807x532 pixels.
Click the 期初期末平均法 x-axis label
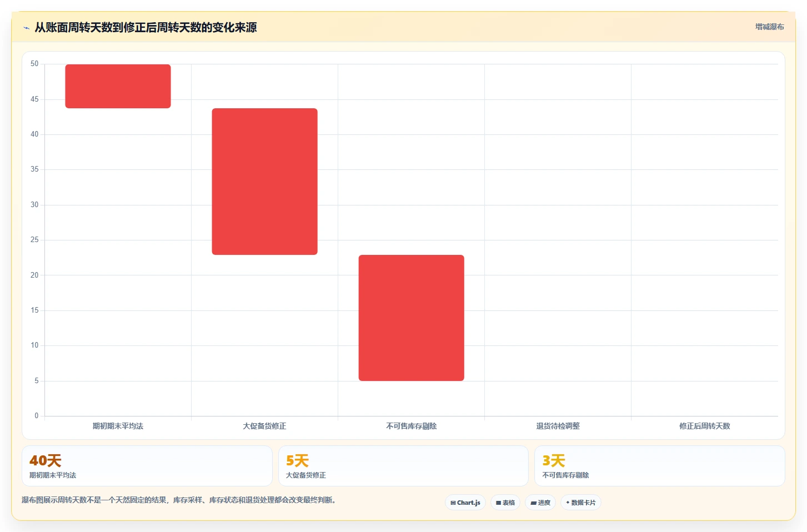118,426
